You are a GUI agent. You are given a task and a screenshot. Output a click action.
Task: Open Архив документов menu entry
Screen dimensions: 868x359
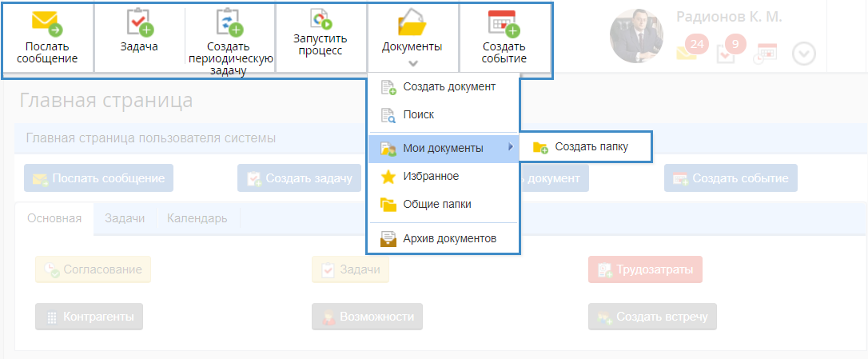point(450,238)
